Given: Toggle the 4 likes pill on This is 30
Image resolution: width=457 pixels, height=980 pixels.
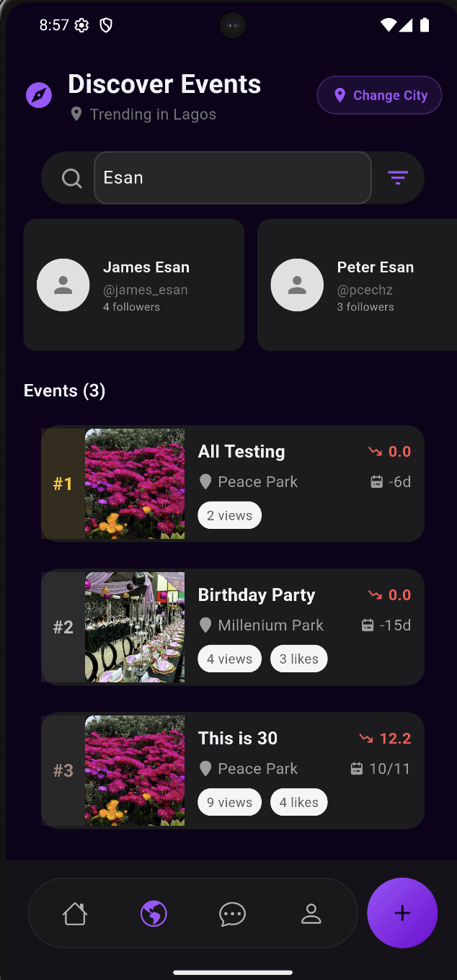Looking at the screenshot, I should pyautogui.click(x=298, y=802).
